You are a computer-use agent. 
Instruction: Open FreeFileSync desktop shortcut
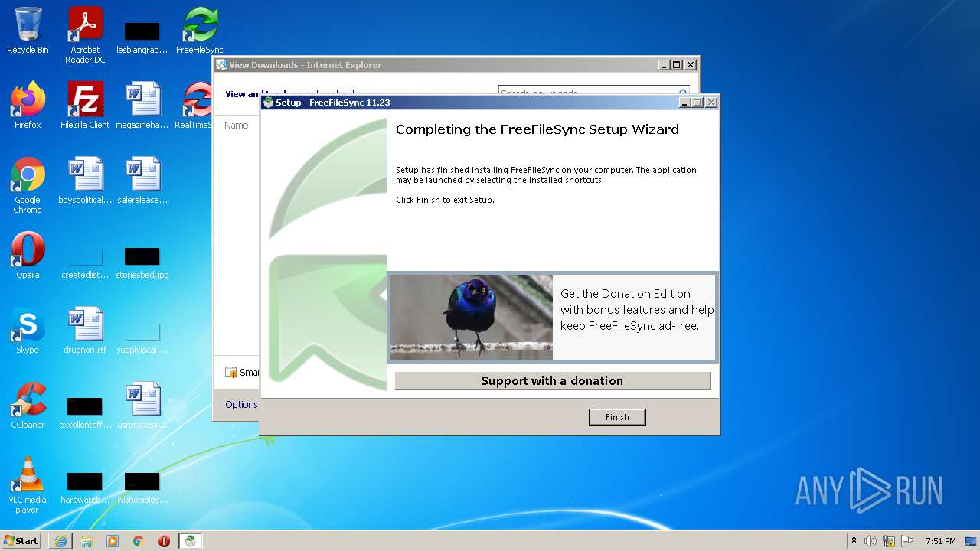pos(200,31)
